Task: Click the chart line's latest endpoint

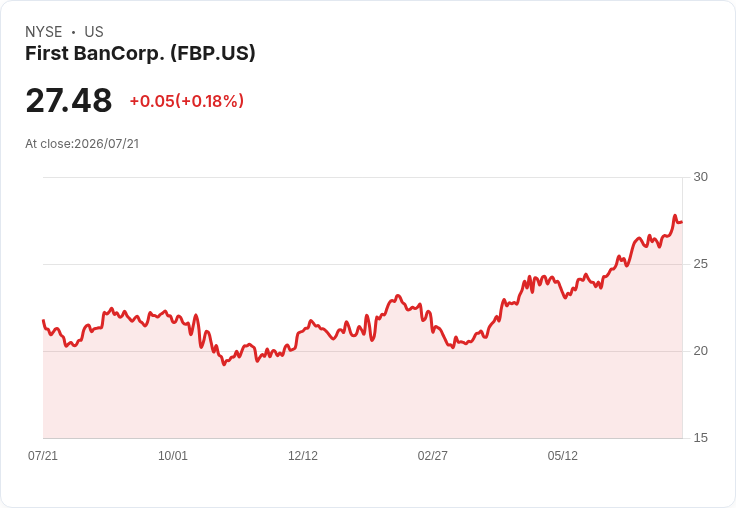Action: [682, 222]
